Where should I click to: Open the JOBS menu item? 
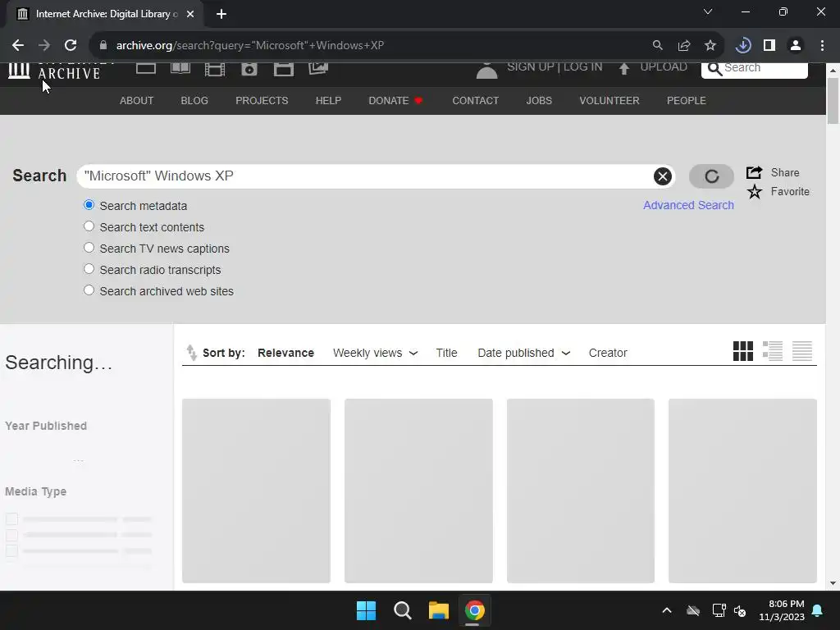coord(539,101)
